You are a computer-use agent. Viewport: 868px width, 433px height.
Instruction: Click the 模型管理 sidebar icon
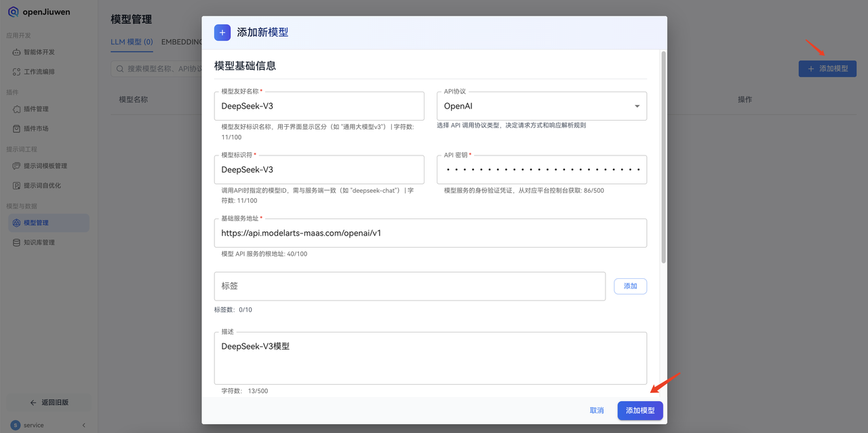click(x=17, y=223)
